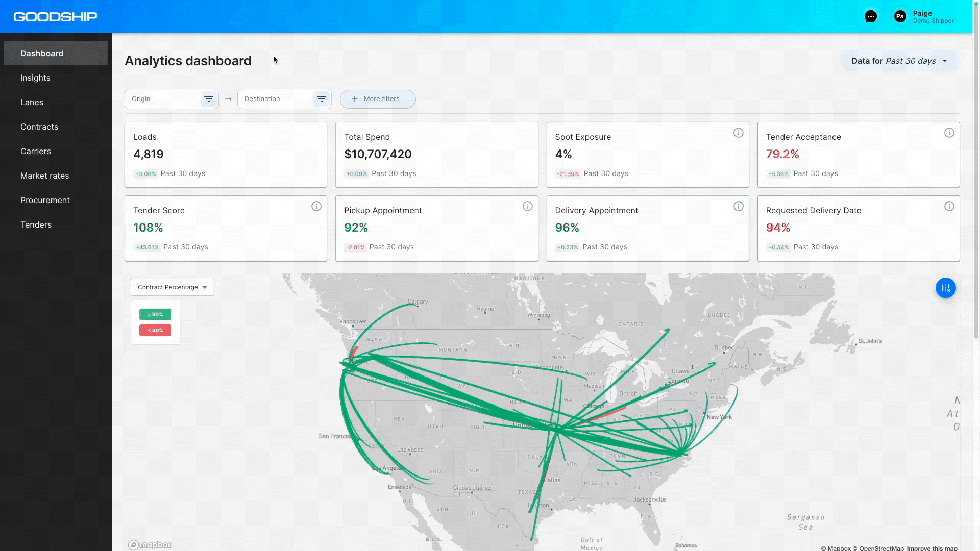980x551 pixels.
Task: Open the Pickup Appointment info icon
Action: [528, 206]
